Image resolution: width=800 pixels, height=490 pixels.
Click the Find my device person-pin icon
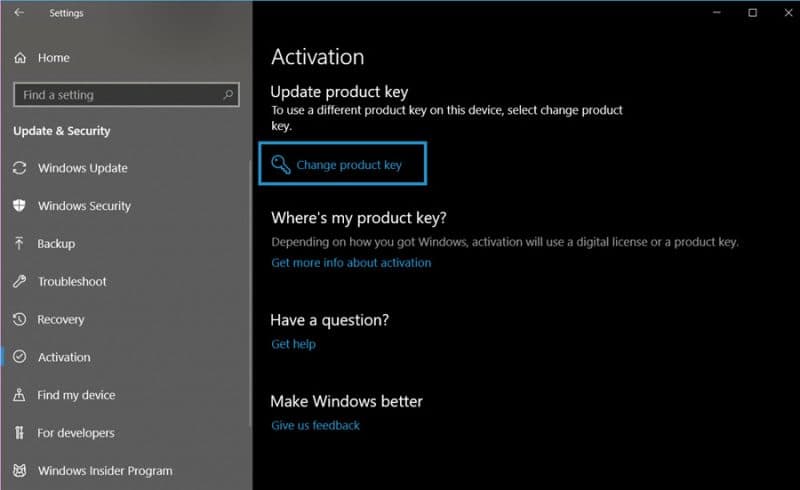click(x=19, y=395)
